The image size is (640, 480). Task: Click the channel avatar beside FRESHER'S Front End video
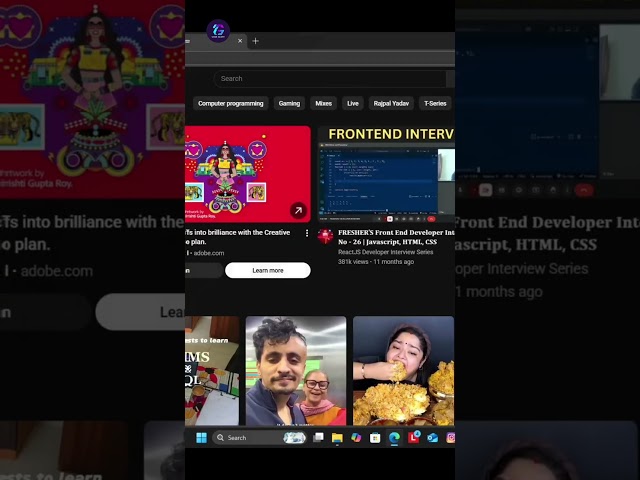click(325, 236)
